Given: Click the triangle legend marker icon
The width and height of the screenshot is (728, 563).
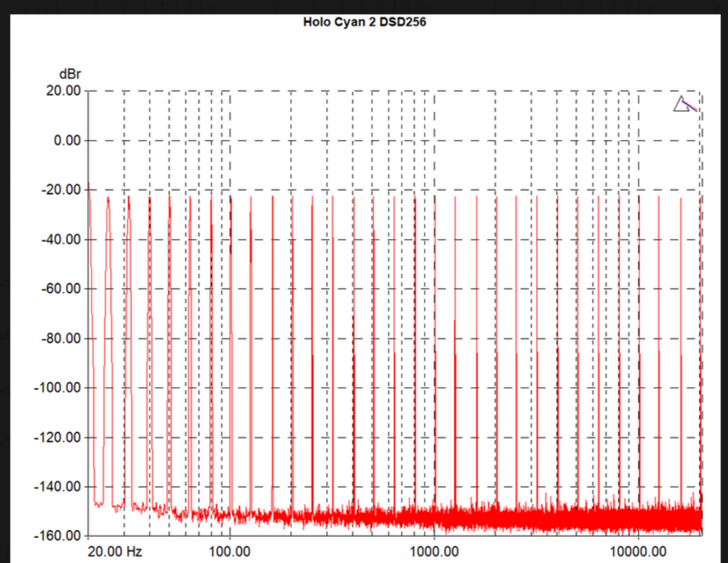Looking at the screenshot, I should point(682,105).
